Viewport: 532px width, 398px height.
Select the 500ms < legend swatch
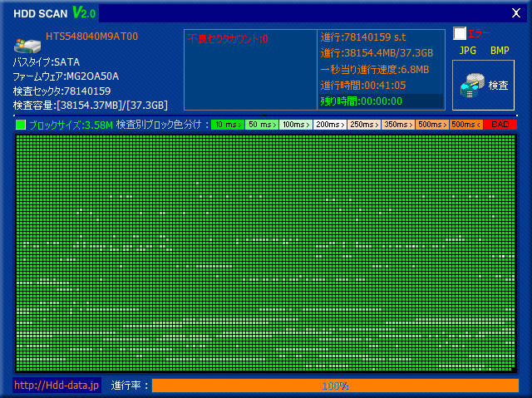point(466,125)
